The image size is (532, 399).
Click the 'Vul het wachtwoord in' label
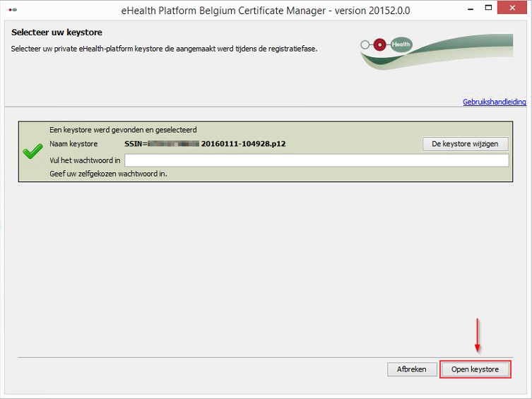[85, 160]
